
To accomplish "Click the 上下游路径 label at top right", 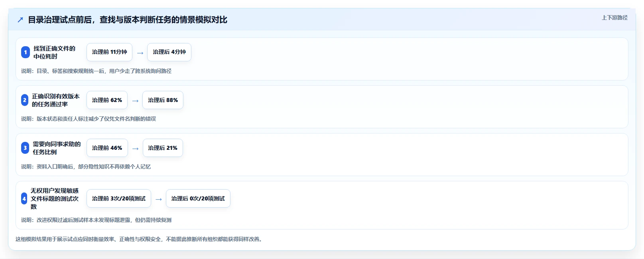I will click(x=614, y=18).
